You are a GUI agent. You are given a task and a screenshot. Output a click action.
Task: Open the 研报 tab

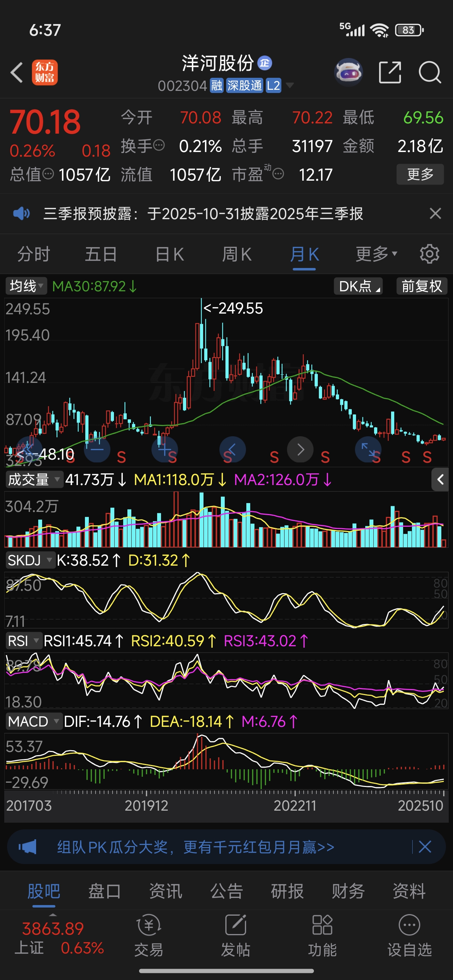(287, 891)
